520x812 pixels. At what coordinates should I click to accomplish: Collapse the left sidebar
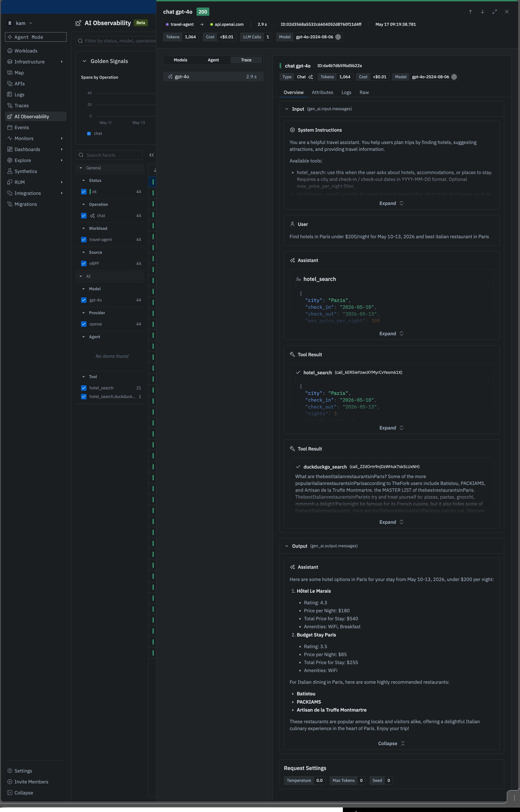(x=24, y=793)
